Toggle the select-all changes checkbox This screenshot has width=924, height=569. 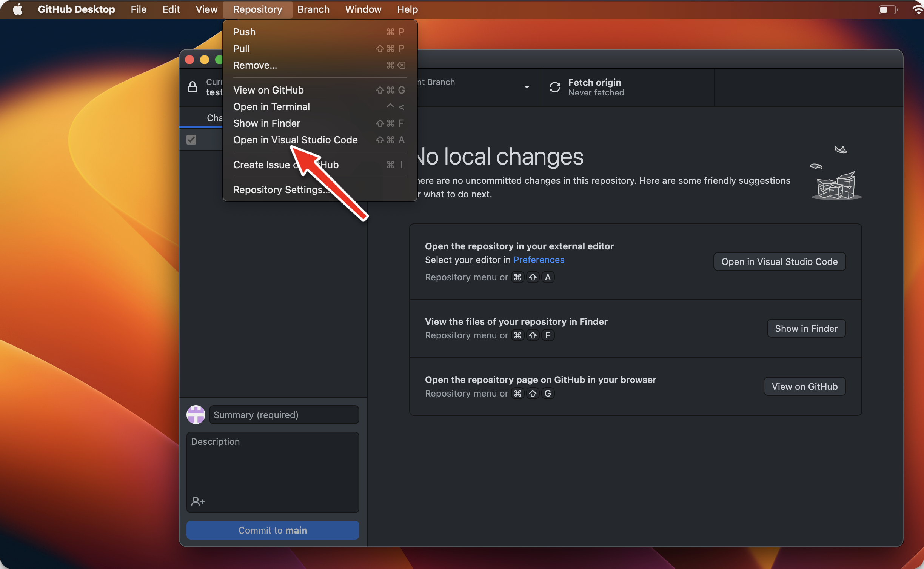(x=191, y=140)
